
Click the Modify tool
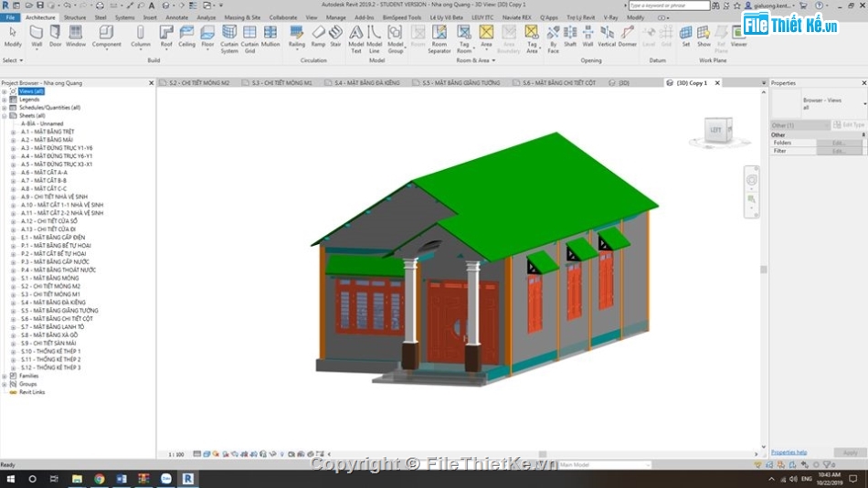(13, 36)
